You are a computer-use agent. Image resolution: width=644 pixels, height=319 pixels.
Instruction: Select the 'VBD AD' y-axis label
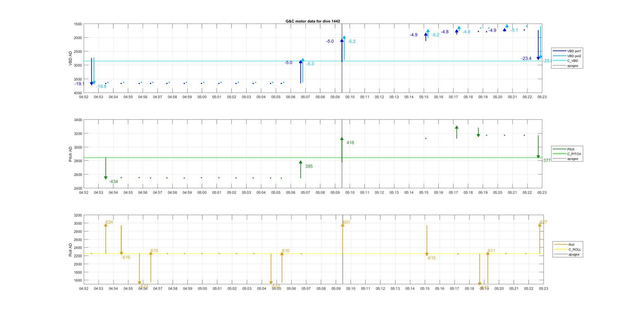point(71,58)
